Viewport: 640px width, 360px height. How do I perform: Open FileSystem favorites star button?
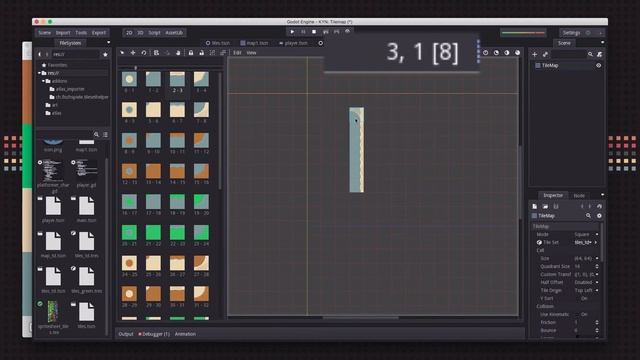pyautogui.click(x=105, y=54)
